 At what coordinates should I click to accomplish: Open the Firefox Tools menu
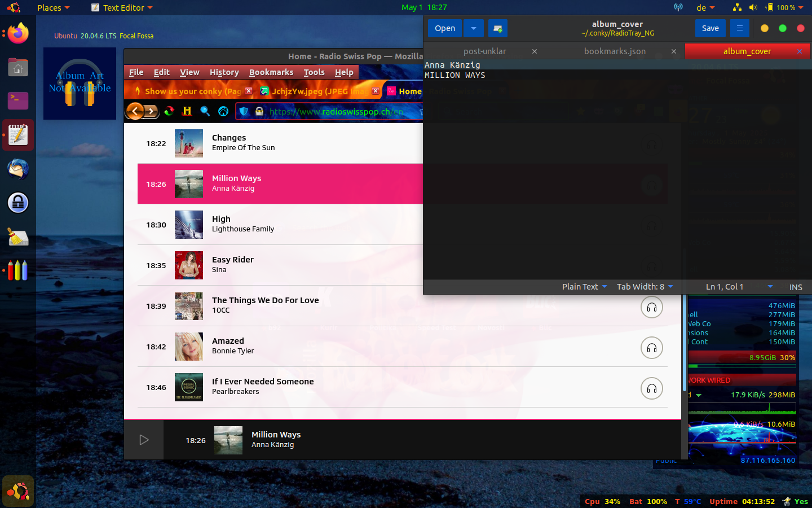(x=314, y=72)
